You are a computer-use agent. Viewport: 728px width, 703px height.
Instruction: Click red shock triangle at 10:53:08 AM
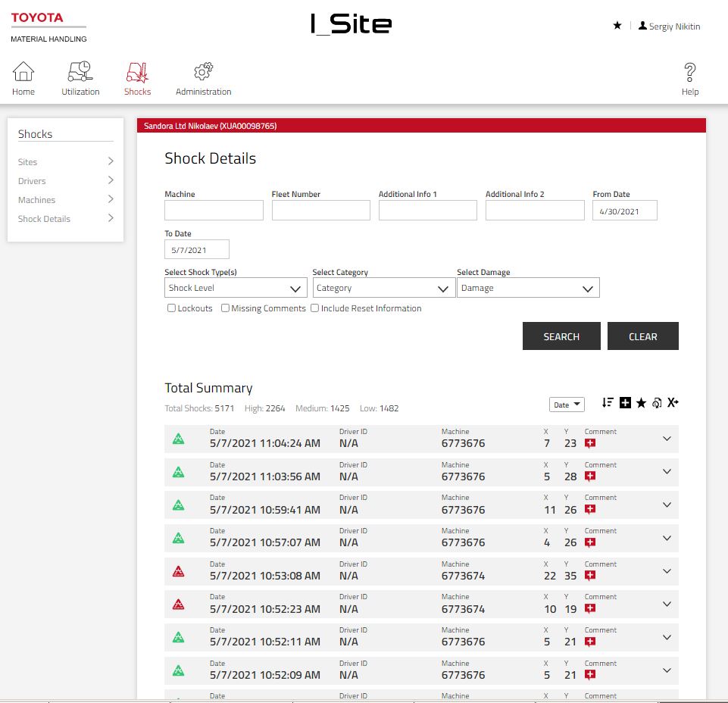point(178,571)
